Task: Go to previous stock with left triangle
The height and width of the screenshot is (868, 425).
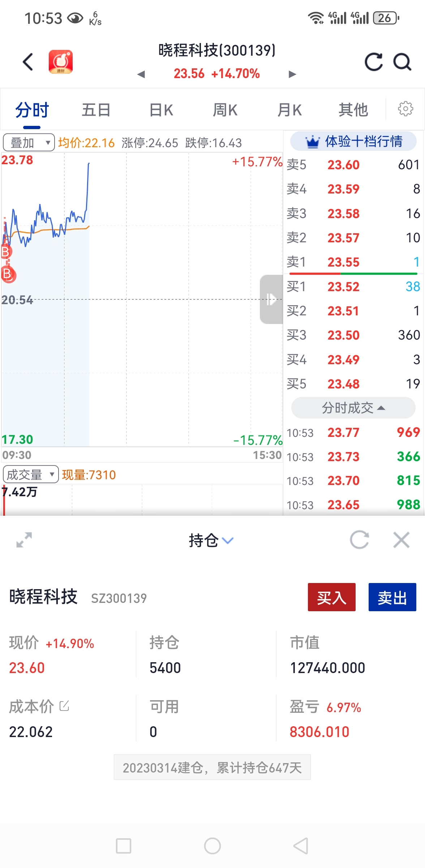Action: tap(141, 74)
